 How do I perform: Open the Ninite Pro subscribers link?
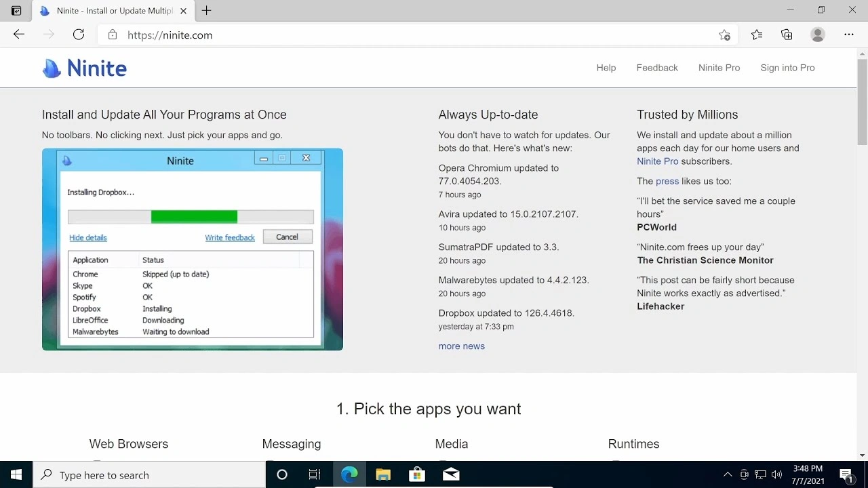(657, 161)
